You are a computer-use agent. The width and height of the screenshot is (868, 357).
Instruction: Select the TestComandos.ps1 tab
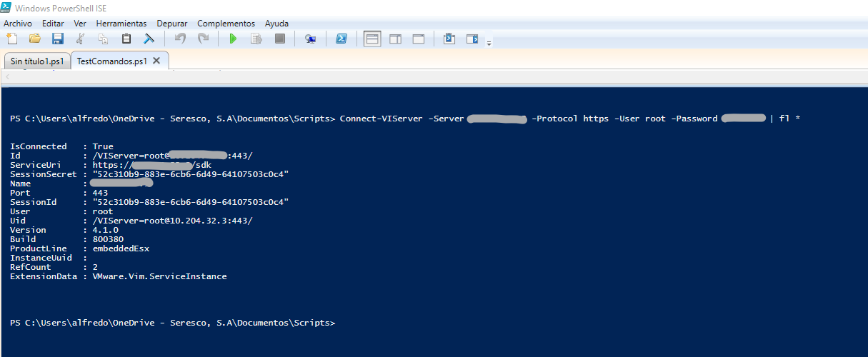[111, 61]
